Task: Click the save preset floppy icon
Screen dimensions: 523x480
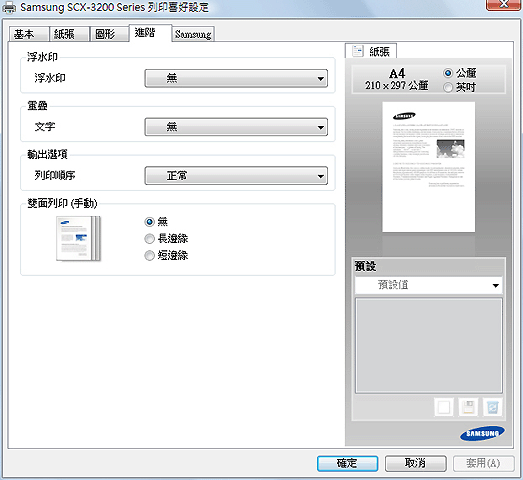Action: [x=468, y=407]
